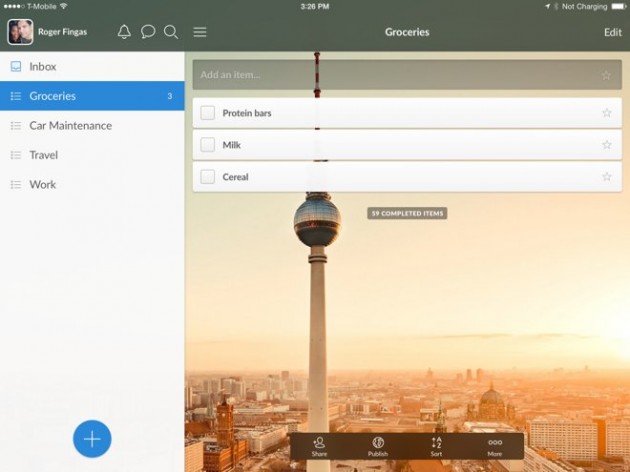Image resolution: width=630 pixels, height=472 pixels.
Task: Star the new item in add field
Action: (606, 75)
